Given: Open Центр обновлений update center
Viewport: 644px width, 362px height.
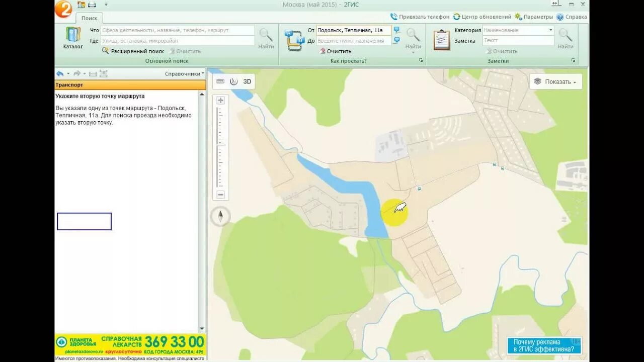Looking at the screenshot, I should point(482,17).
